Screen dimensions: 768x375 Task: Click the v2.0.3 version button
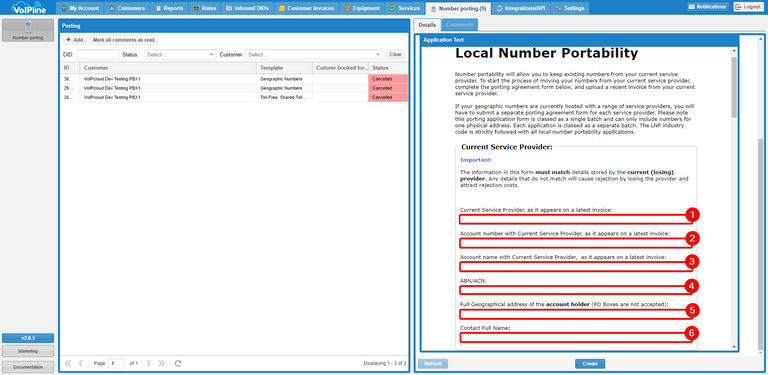[x=28, y=338]
